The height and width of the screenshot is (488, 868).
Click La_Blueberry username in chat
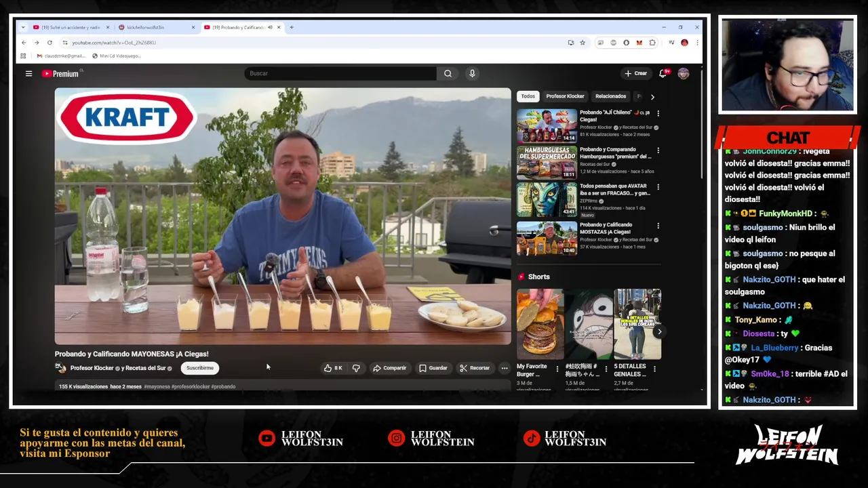[775, 348]
